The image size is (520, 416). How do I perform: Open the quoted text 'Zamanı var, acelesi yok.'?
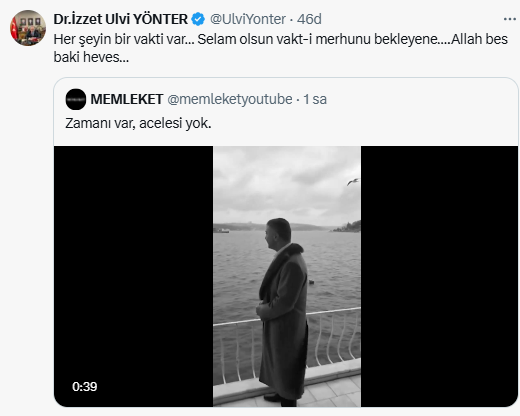138,123
